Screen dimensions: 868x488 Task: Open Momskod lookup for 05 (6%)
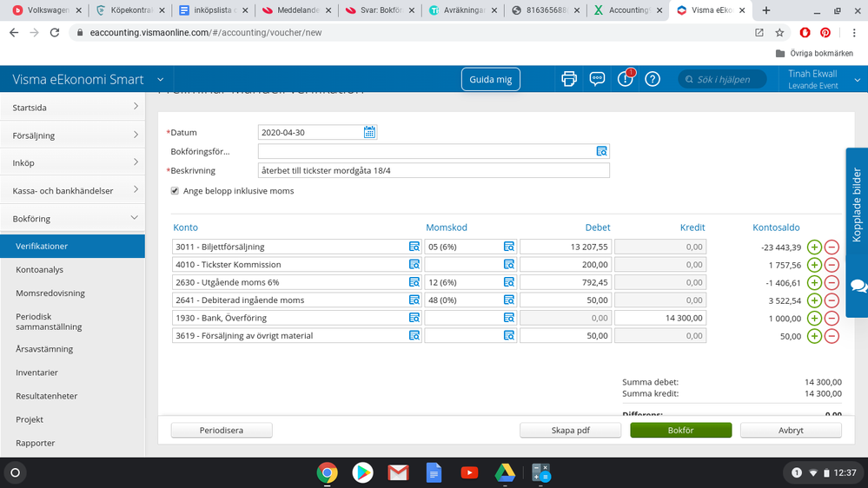click(x=509, y=247)
